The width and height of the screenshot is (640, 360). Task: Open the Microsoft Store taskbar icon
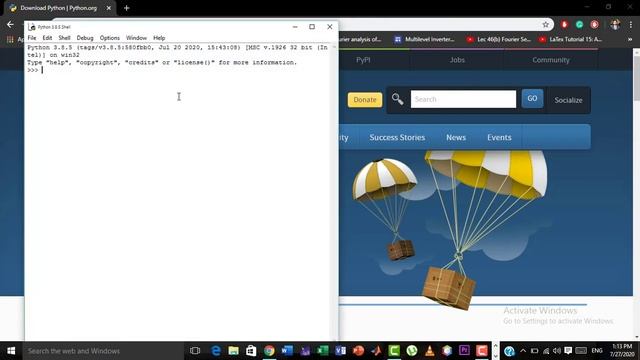point(251,351)
